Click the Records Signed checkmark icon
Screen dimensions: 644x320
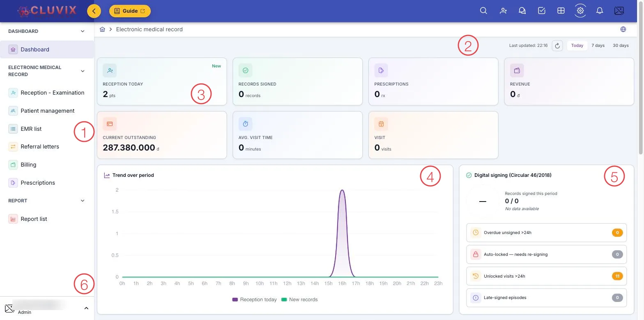click(x=246, y=70)
